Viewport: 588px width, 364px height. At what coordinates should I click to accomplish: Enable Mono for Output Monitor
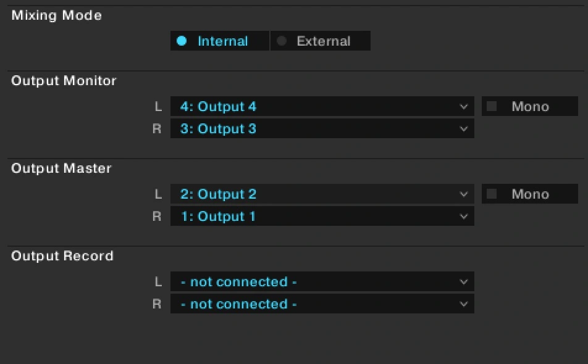(492, 107)
